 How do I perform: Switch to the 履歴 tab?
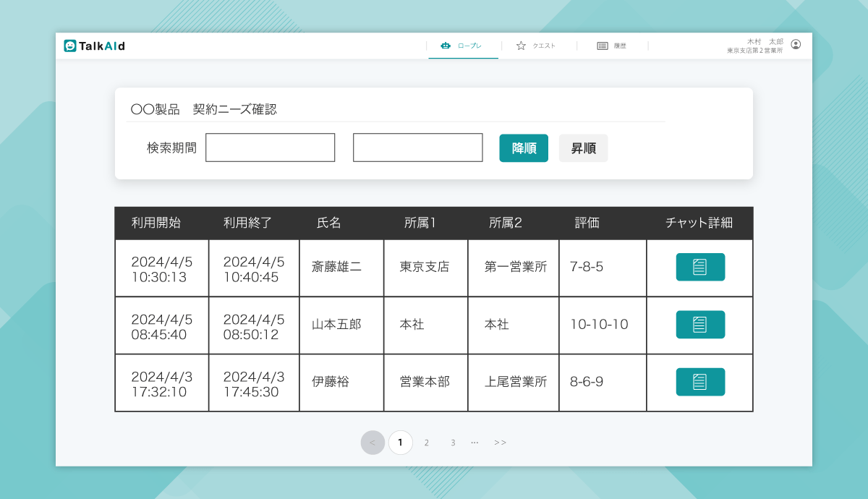613,46
